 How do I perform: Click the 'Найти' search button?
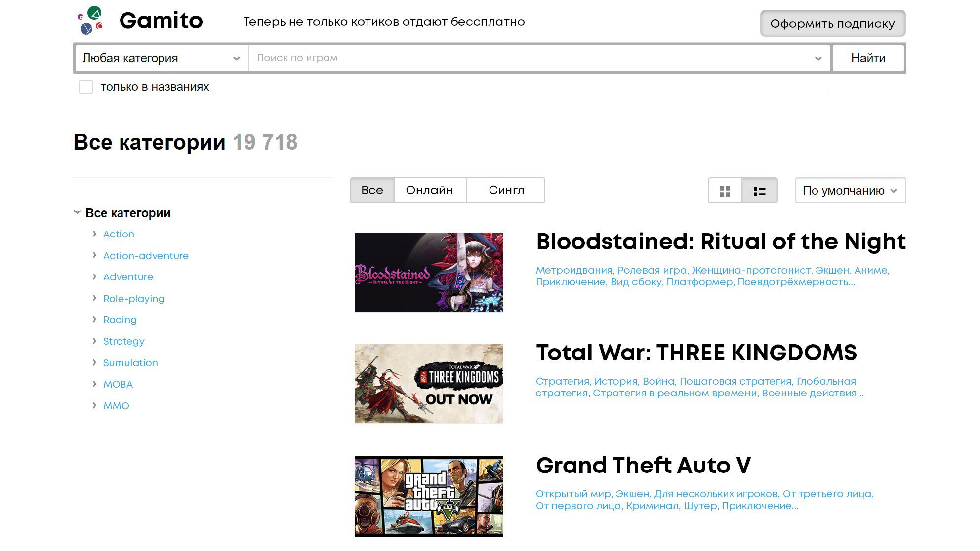click(868, 58)
